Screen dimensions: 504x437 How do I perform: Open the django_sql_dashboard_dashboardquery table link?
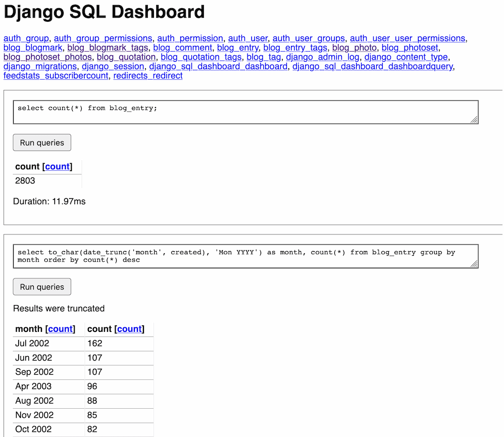pos(373,66)
